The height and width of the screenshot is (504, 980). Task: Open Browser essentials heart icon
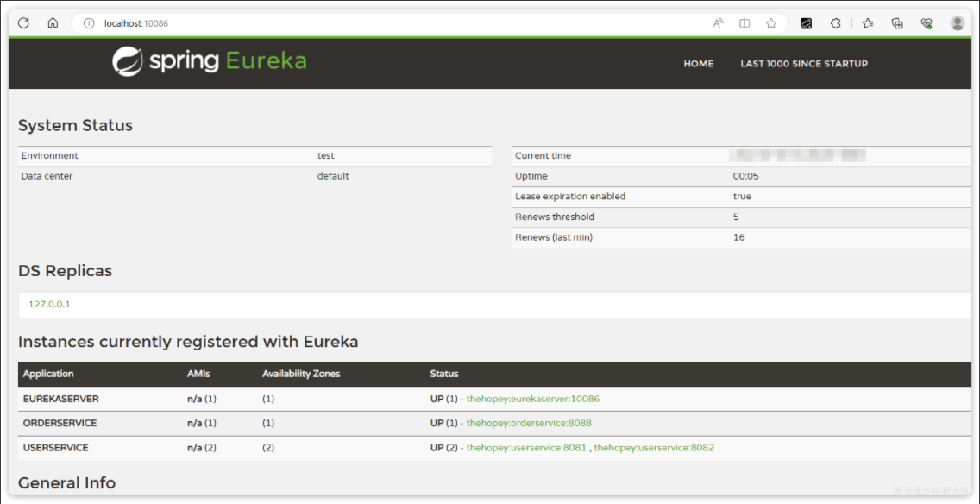(927, 23)
